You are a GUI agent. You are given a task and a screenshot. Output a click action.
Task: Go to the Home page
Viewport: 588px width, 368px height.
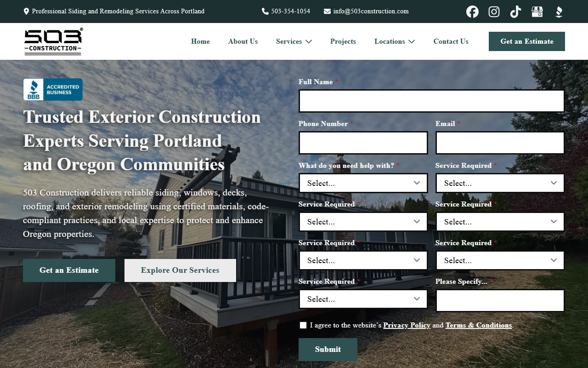[200, 41]
